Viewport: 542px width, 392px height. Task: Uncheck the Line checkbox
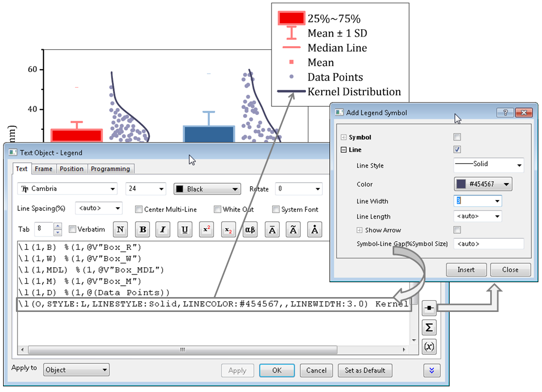(457, 150)
